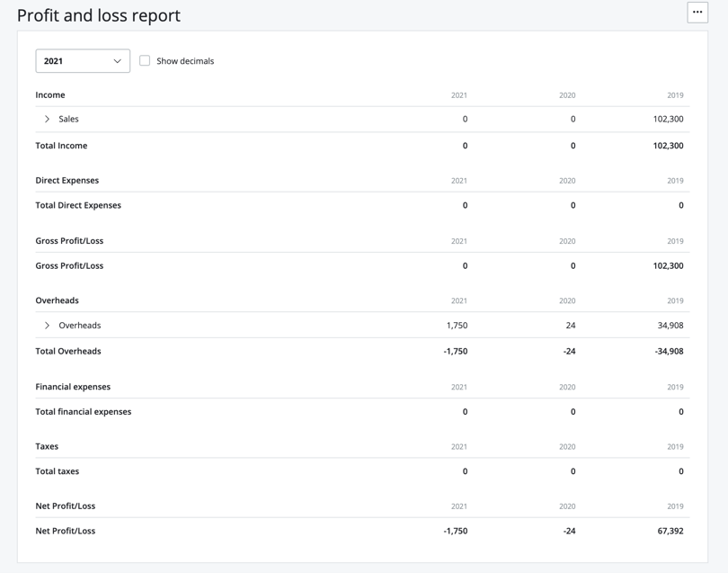Click the Total financial expenses row label
Image resolution: width=728 pixels, height=573 pixels.
(x=84, y=411)
